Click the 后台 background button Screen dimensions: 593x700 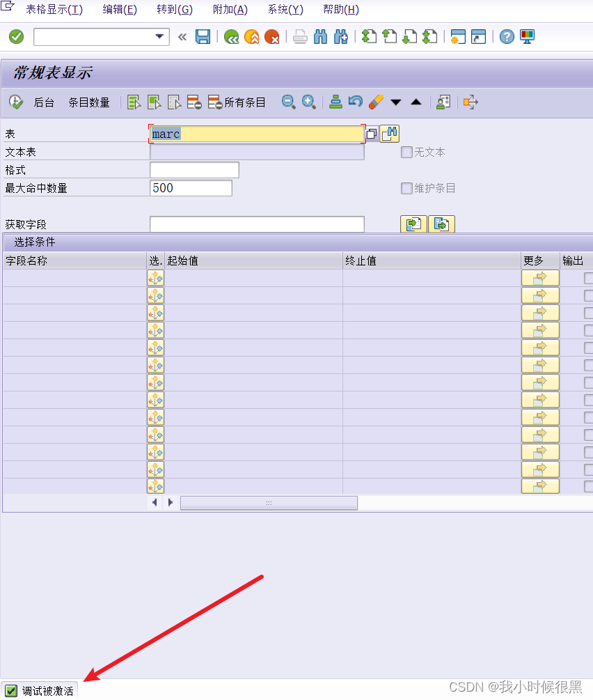[44, 102]
